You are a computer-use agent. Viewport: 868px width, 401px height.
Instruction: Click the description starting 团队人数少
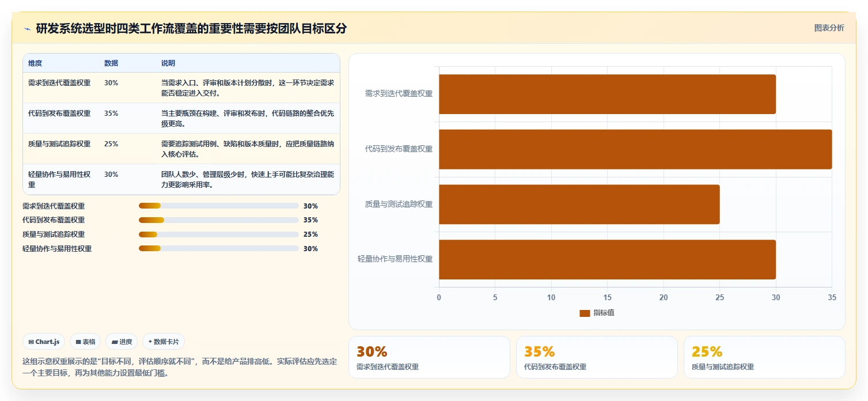click(248, 179)
